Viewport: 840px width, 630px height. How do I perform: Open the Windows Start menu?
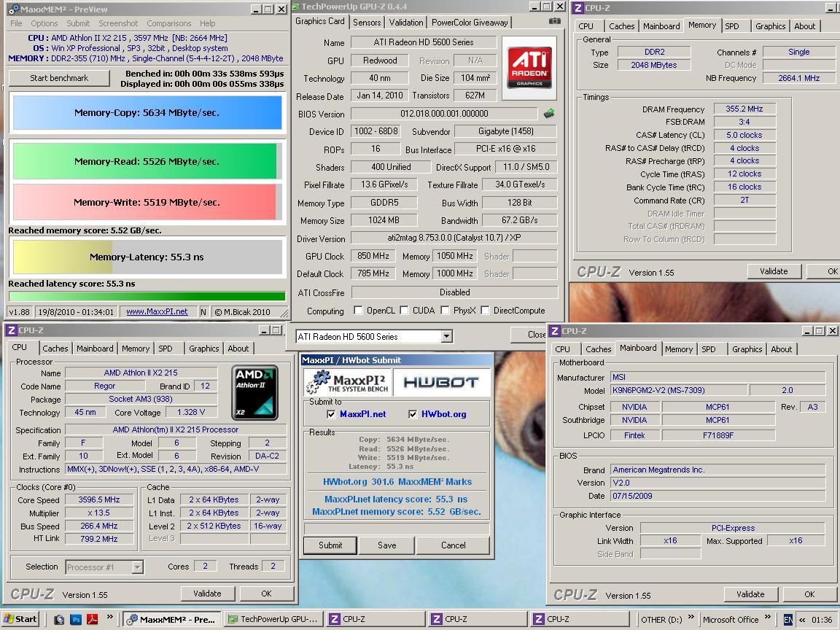tap(20, 619)
